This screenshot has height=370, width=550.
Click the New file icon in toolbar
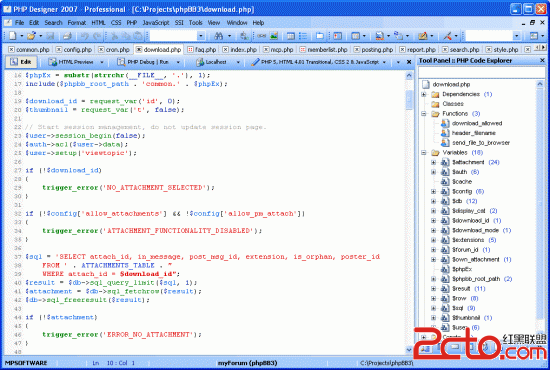coord(13,36)
